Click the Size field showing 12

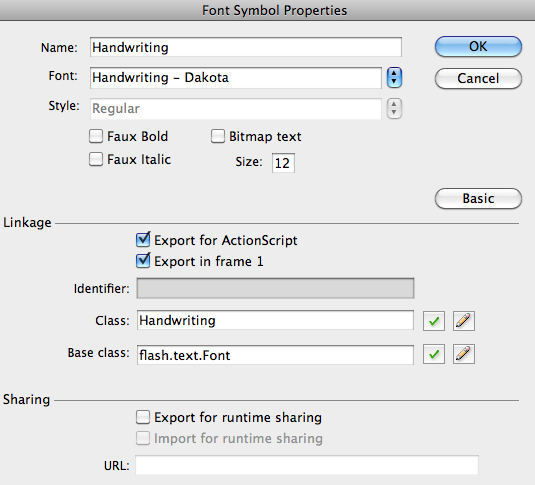[x=283, y=163]
